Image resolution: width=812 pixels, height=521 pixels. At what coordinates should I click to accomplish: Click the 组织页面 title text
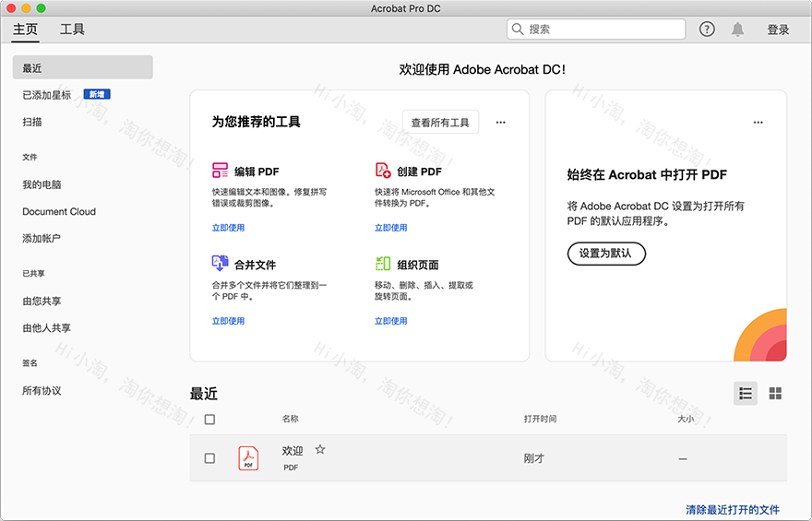418,265
